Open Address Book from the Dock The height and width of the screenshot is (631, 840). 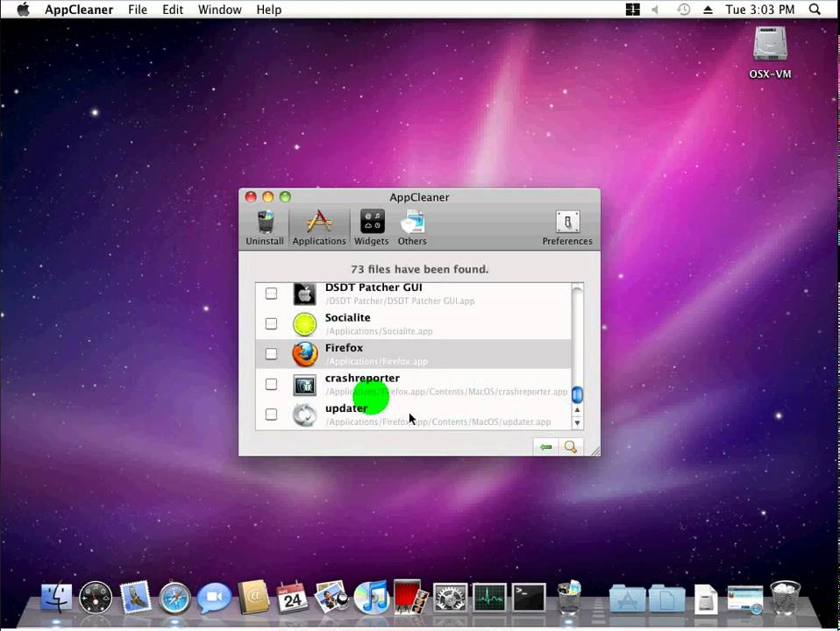[253, 597]
